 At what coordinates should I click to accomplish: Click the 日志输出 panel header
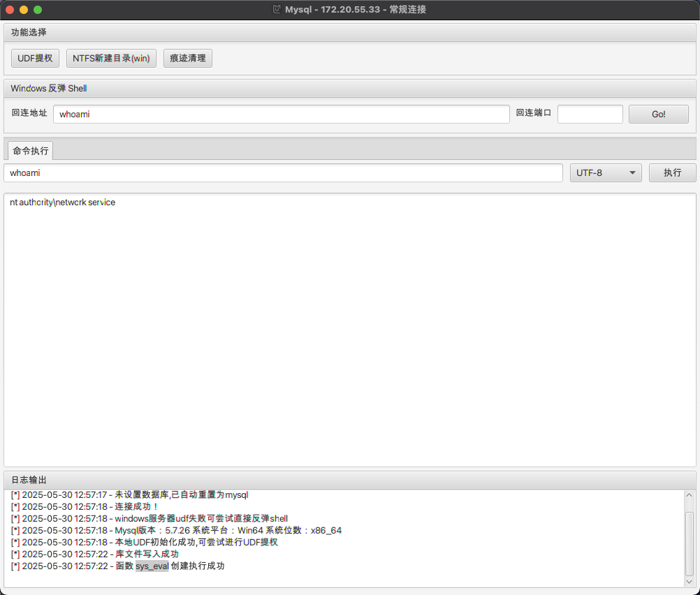tap(29, 480)
